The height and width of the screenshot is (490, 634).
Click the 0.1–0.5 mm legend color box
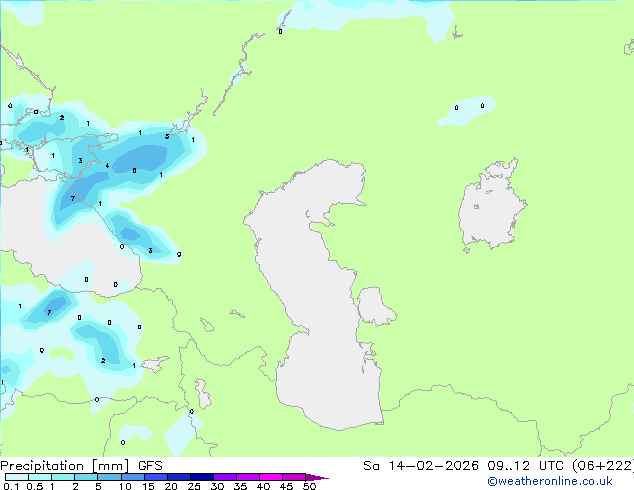click(17, 477)
